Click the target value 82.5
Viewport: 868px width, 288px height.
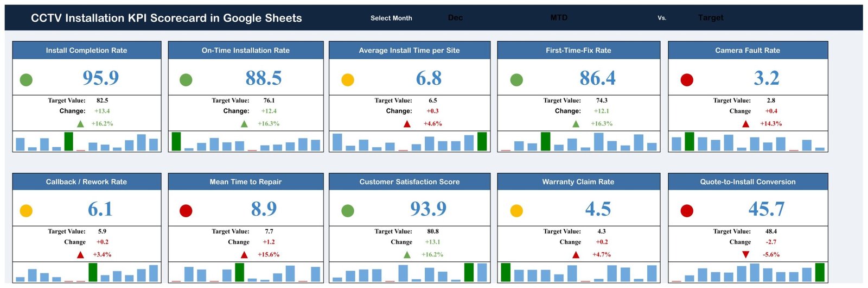tap(103, 101)
